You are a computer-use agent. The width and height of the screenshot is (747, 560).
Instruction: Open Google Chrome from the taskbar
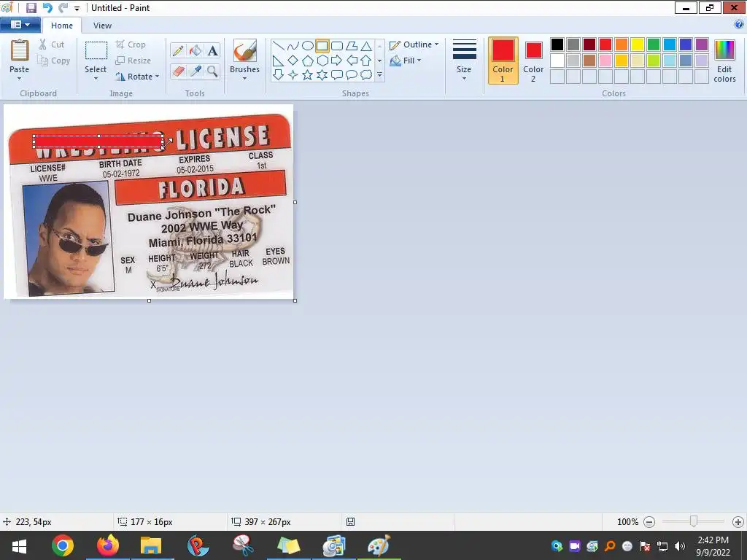coord(63,545)
